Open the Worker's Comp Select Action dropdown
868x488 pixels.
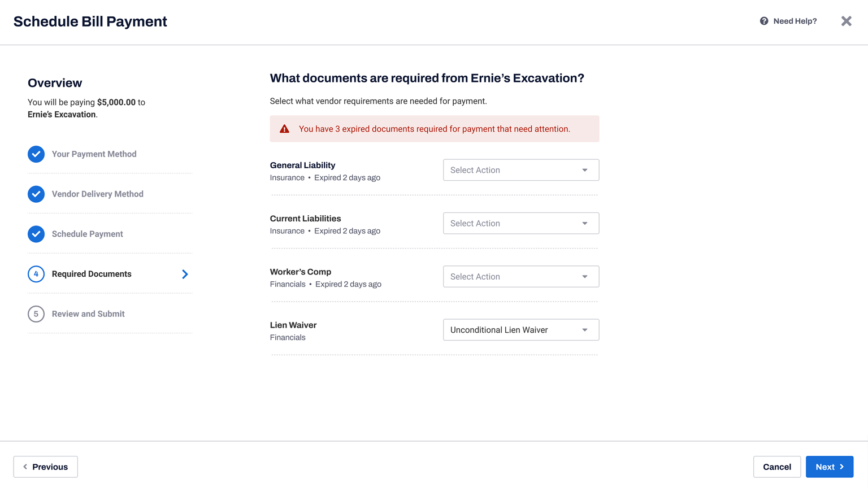(x=521, y=277)
